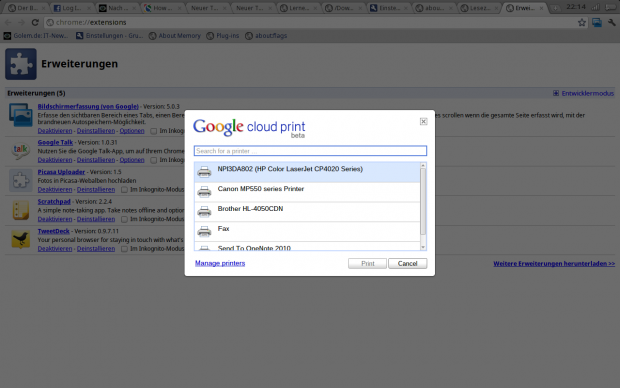Image resolution: width=620 pixels, height=388 pixels.
Task: Click the 'Search for a printer' field
Action: tap(310, 151)
